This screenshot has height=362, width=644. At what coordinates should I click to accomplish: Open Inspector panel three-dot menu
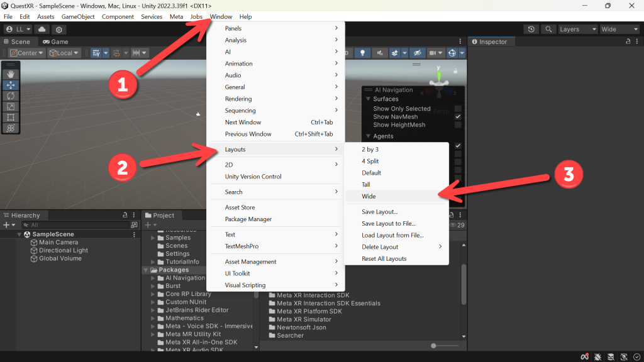tap(637, 41)
